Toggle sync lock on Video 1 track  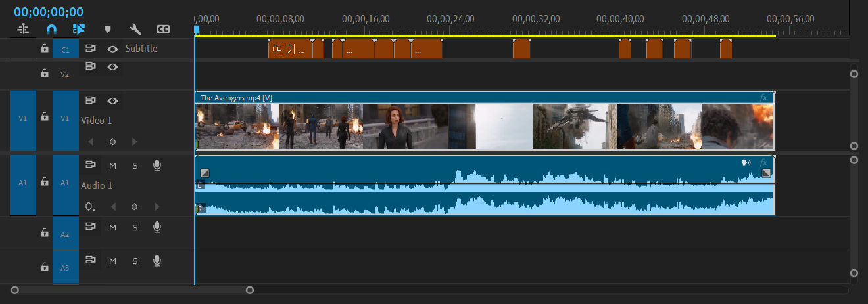click(x=91, y=100)
